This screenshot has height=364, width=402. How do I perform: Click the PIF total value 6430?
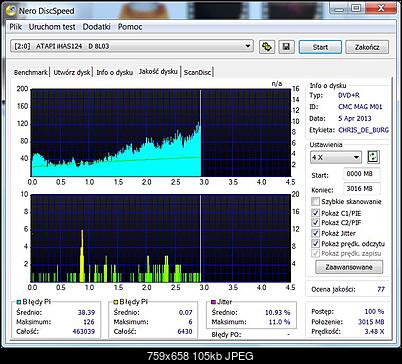185,331
